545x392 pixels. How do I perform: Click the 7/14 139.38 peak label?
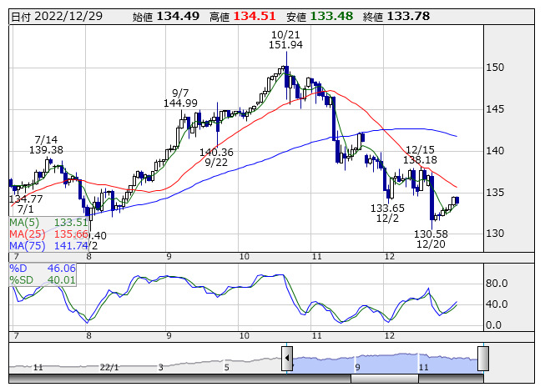[46, 145]
